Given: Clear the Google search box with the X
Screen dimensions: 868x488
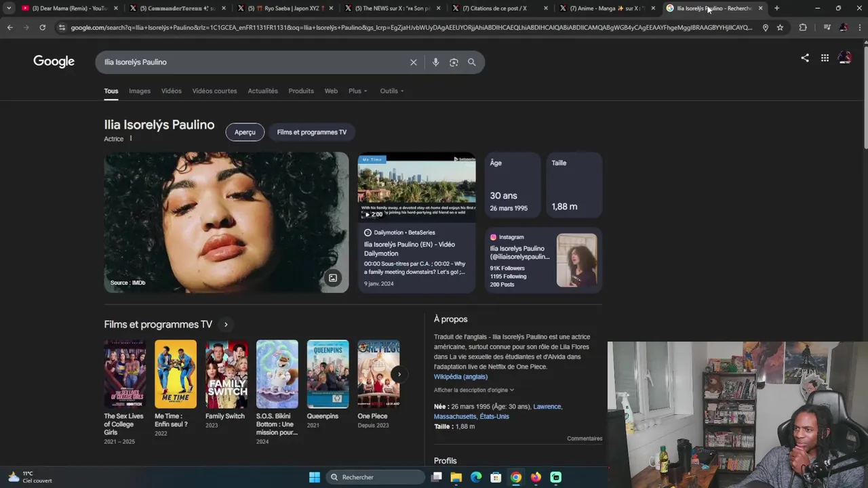Looking at the screenshot, I should 414,62.
